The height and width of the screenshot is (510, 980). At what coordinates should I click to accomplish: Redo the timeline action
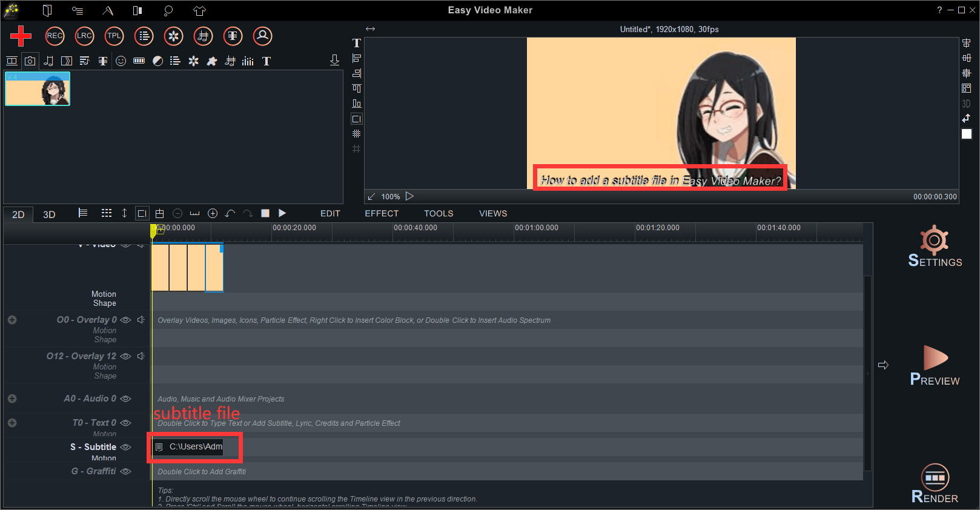[247, 213]
